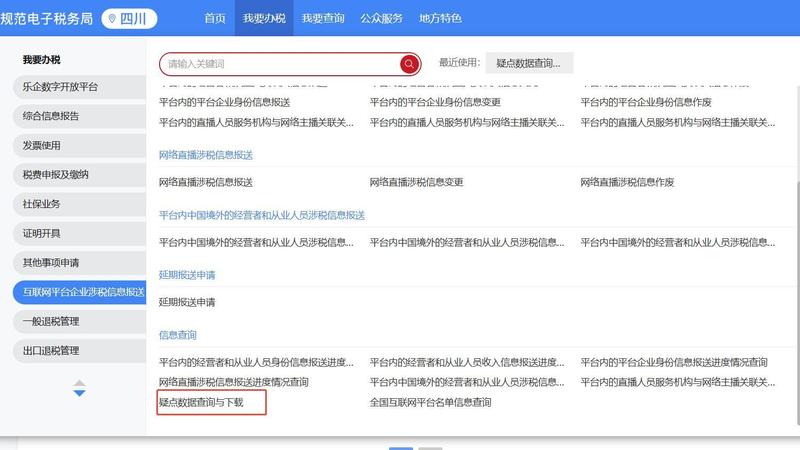800x450 pixels.
Task: Open 证明开具 in the left menu
Action: point(42,233)
